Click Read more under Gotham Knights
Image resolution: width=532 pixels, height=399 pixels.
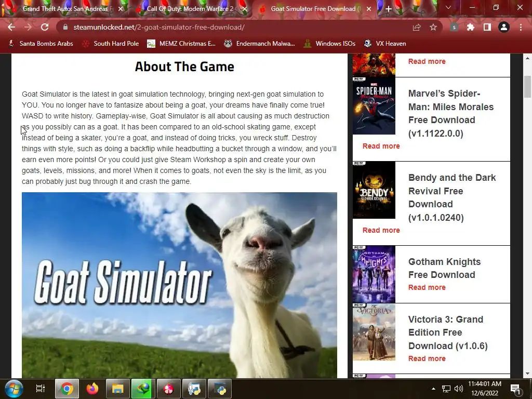(x=427, y=287)
